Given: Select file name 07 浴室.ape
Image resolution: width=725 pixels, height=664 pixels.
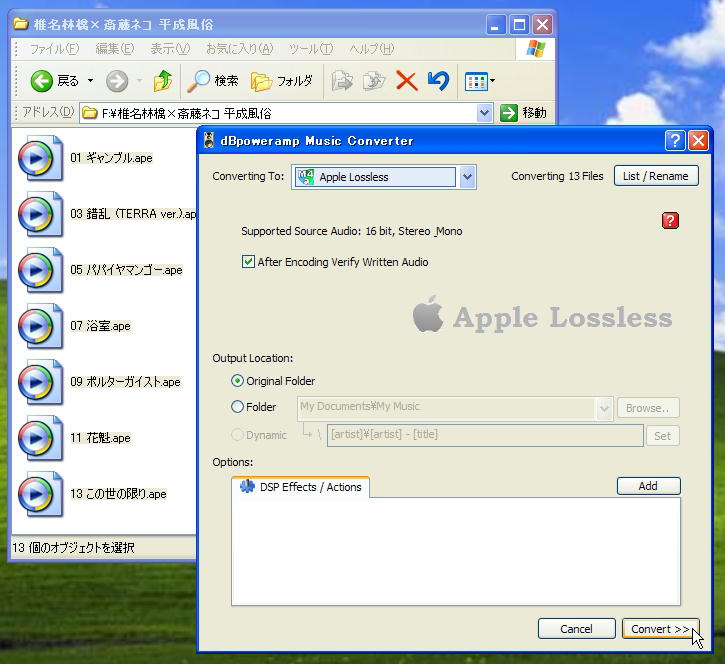Looking at the screenshot, I should (100, 326).
